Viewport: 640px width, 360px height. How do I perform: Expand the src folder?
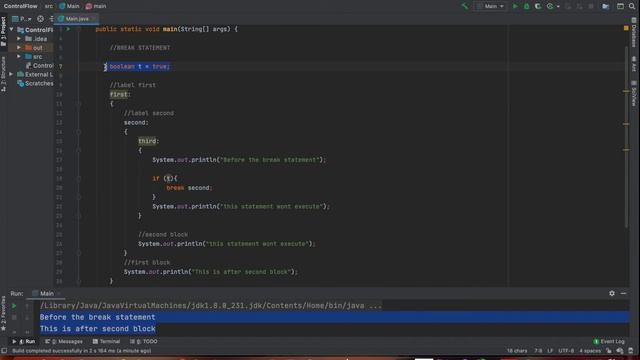(18, 57)
